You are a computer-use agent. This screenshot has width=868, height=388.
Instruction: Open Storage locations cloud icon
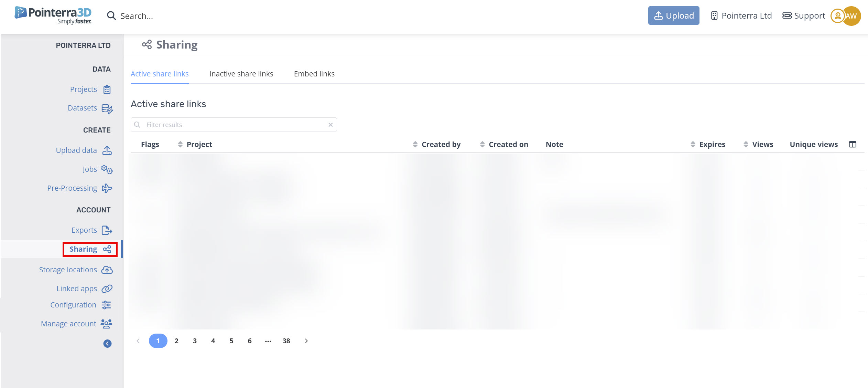(x=107, y=270)
